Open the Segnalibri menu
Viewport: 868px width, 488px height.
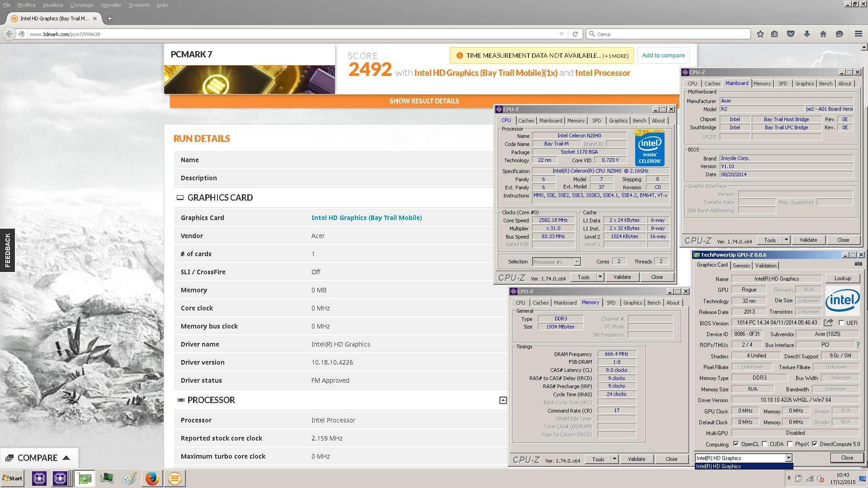(111, 5)
